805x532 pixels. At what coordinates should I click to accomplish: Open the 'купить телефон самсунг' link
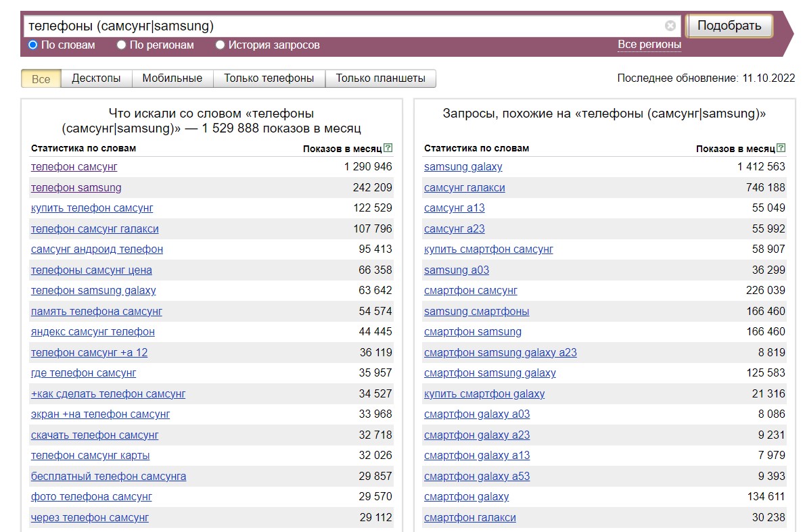pos(92,208)
